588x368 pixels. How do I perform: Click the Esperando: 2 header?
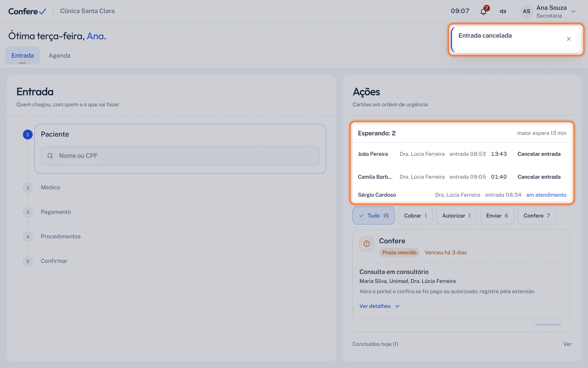coord(377,133)
